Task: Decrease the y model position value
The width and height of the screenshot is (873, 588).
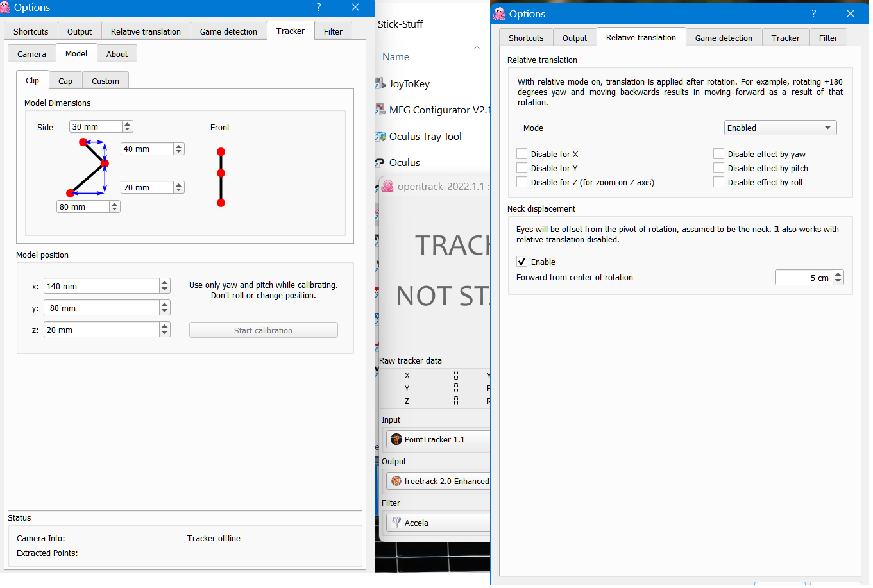Action: pyautogui.click(x=165, y=312)
